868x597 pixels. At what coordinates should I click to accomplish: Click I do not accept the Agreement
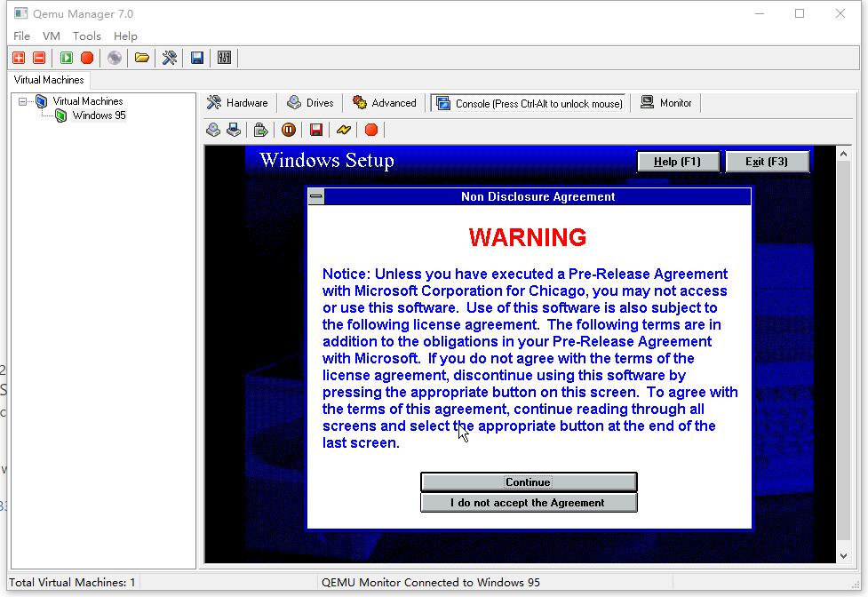529,503
